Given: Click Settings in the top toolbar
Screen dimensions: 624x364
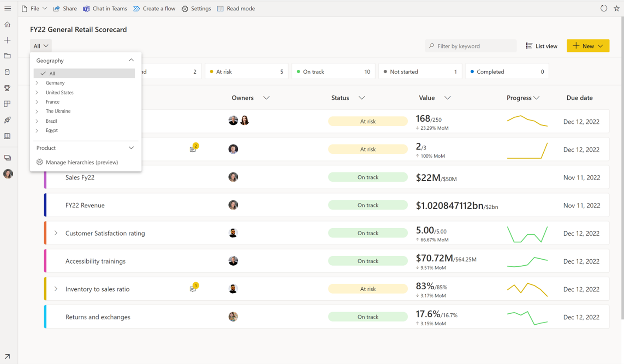Looking at the screenshot, I should 196,8.
